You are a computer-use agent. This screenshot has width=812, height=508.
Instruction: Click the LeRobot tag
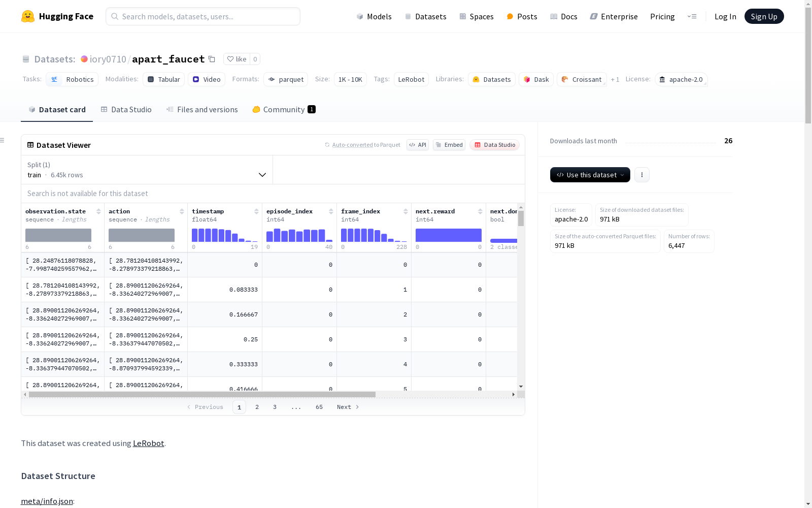click(411, 79)
